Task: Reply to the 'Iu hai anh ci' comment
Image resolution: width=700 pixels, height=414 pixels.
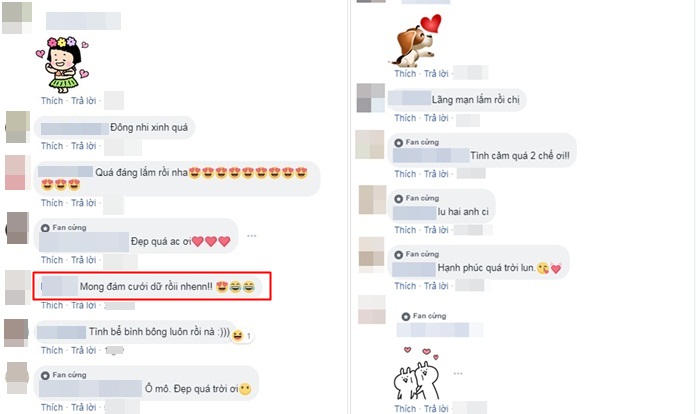Action: click(x=436, y=230)
